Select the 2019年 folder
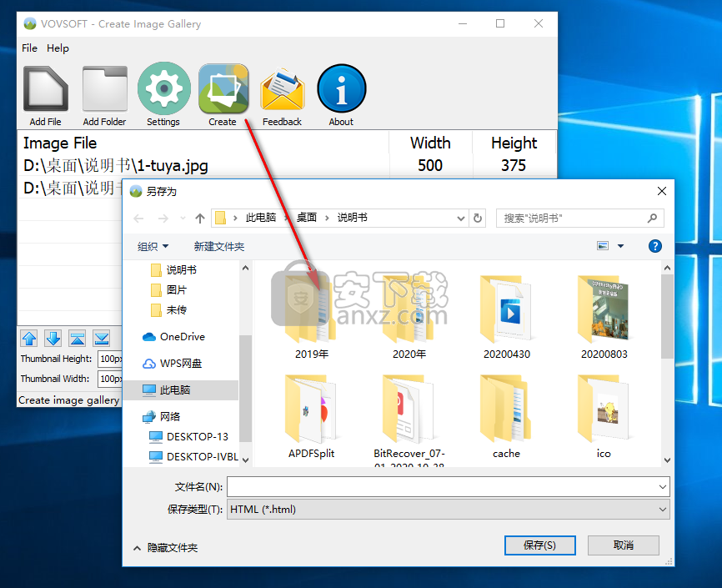Viewport: 722px width, 588px height. click(311, 316)
